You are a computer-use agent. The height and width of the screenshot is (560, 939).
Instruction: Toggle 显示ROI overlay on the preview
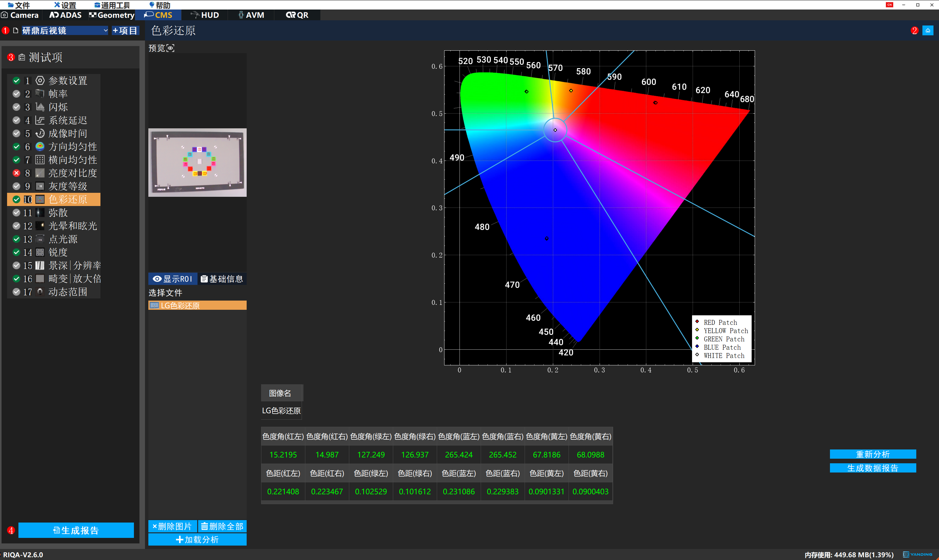pos(173,279)
